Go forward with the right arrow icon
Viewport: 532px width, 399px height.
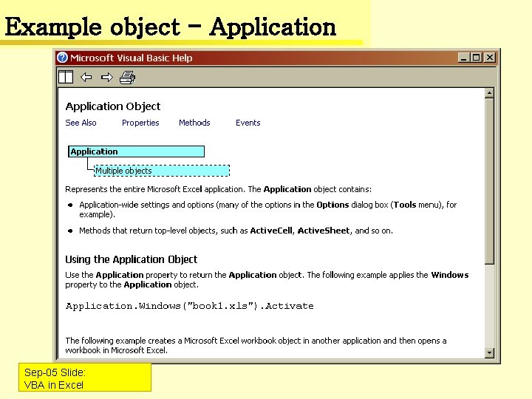[107, 78]
